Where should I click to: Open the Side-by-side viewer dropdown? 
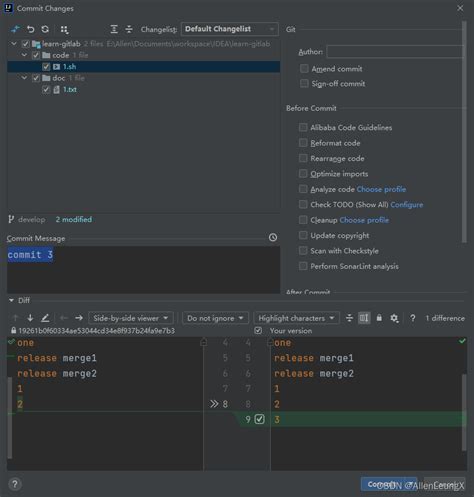[x=131, y=318]
